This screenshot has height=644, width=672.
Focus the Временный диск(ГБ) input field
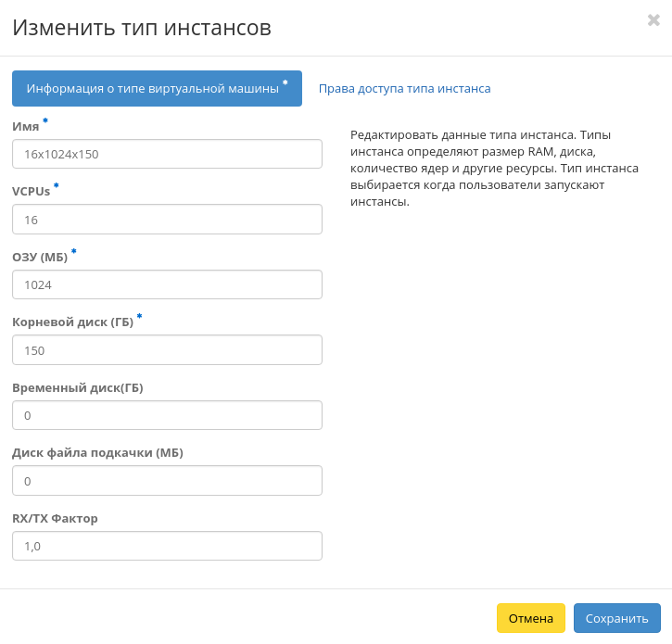[x=167, y=415]
